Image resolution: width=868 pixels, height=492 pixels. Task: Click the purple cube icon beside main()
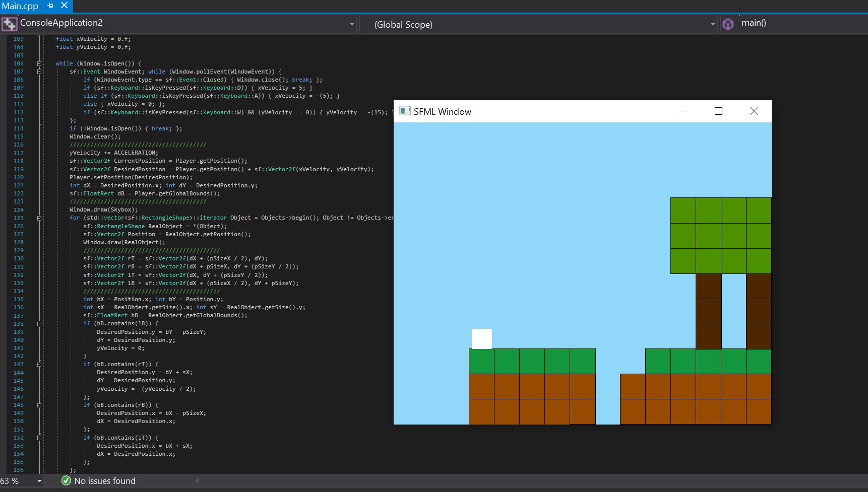pyautogui.click(x=728, y=24)
